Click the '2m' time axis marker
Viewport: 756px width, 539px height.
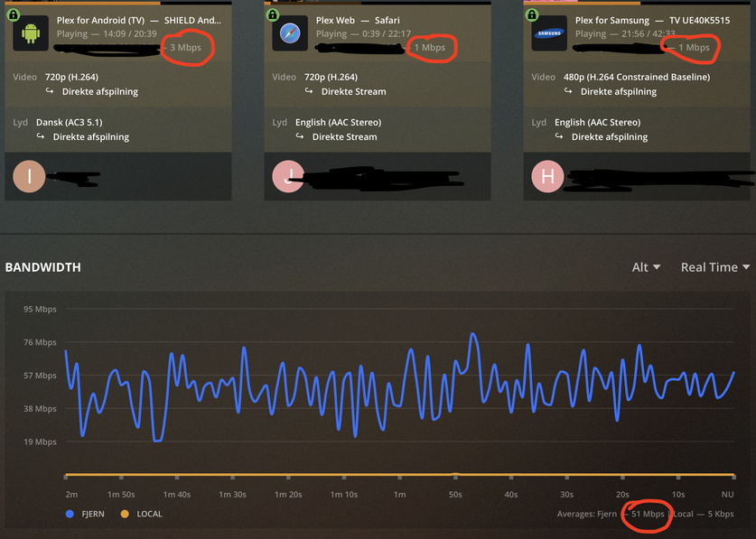point(71,494)
